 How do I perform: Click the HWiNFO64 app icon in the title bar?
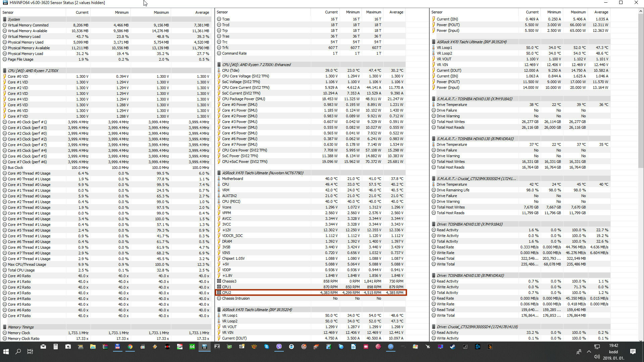[x=5, y=3]
